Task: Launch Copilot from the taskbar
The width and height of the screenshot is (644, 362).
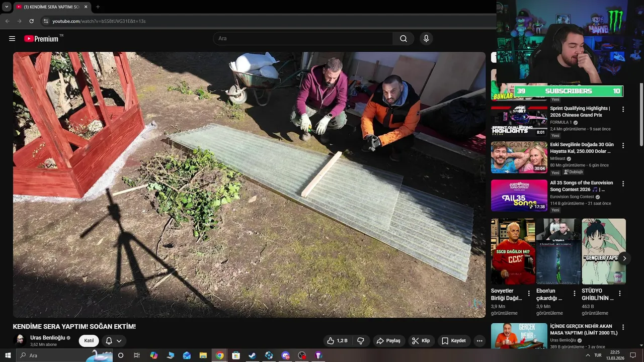Action: [154, 355]
